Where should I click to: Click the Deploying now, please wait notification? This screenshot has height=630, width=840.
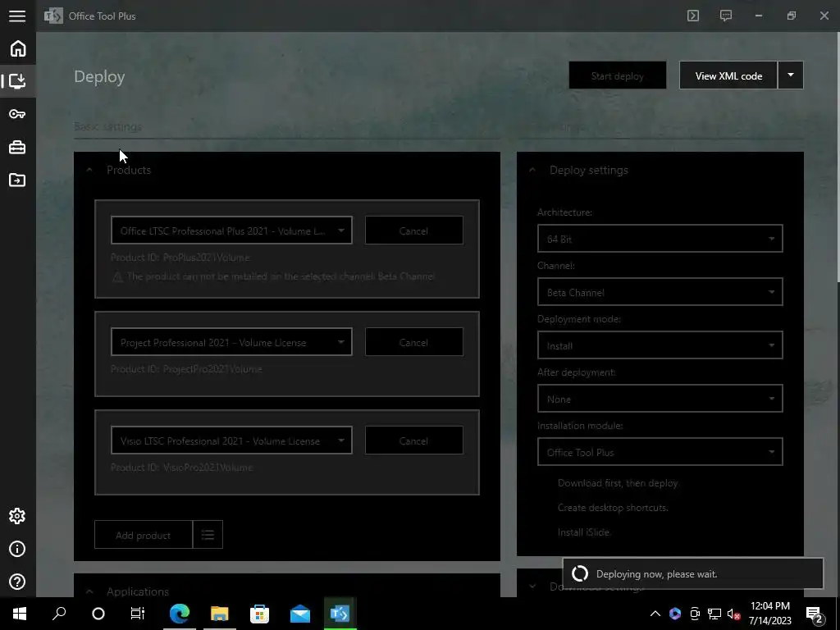(x=692, y=573)
